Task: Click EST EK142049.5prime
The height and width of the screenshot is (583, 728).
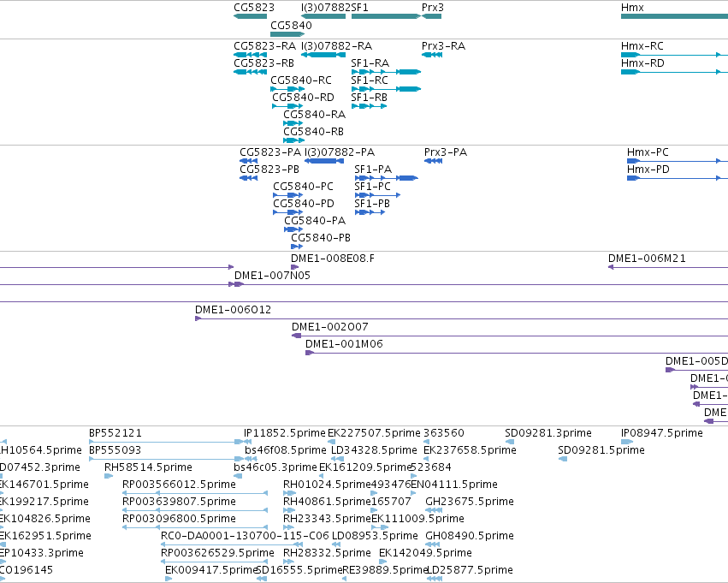Action: (425, 553)
